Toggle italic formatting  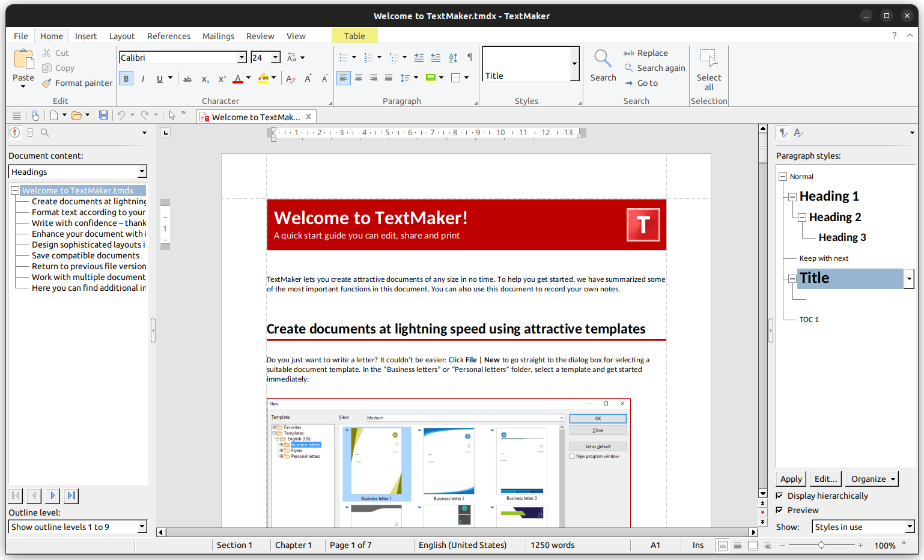(x=143, y=79)
